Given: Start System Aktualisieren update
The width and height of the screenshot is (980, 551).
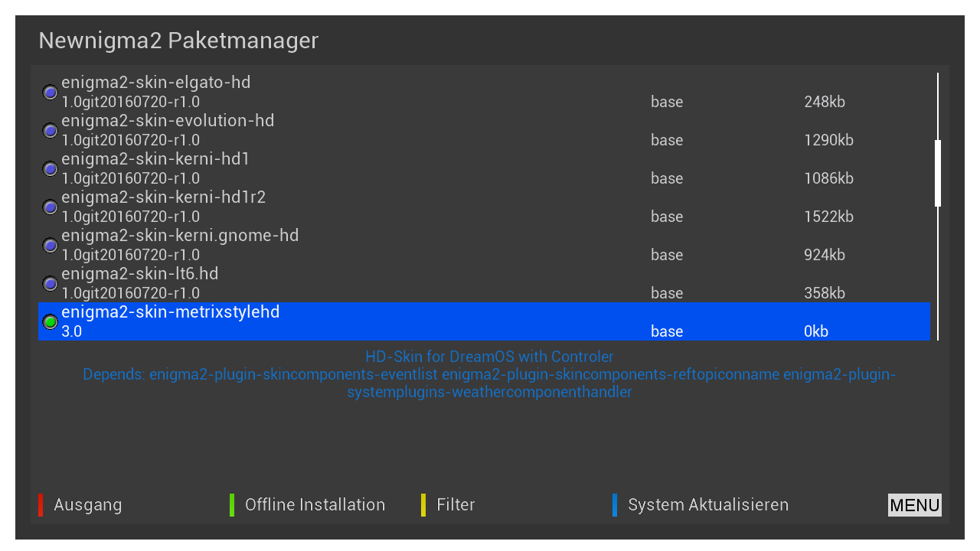Looking at the screenshot, I should (x=708, y=505).
